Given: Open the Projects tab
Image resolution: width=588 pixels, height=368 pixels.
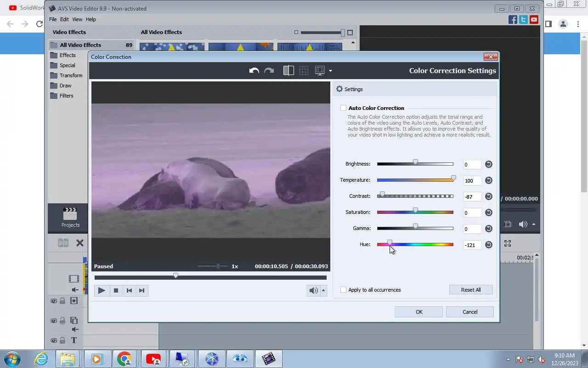Looking at the screenshot, I should (70, 218).
